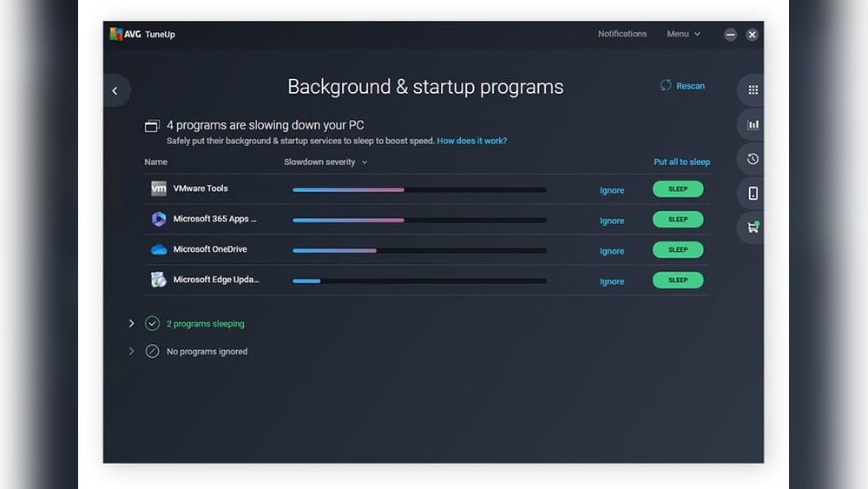
Task: Select the VMware Tools name text
Action: (201, 188)
